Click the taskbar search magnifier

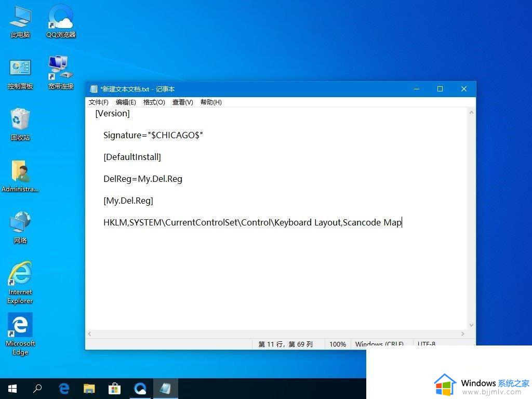(x=37, y=389)
